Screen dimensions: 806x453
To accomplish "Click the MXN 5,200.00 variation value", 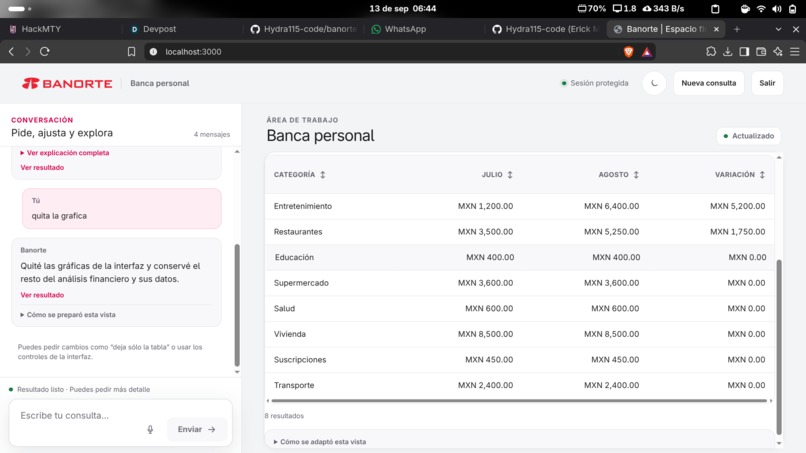I will point(738,206).
